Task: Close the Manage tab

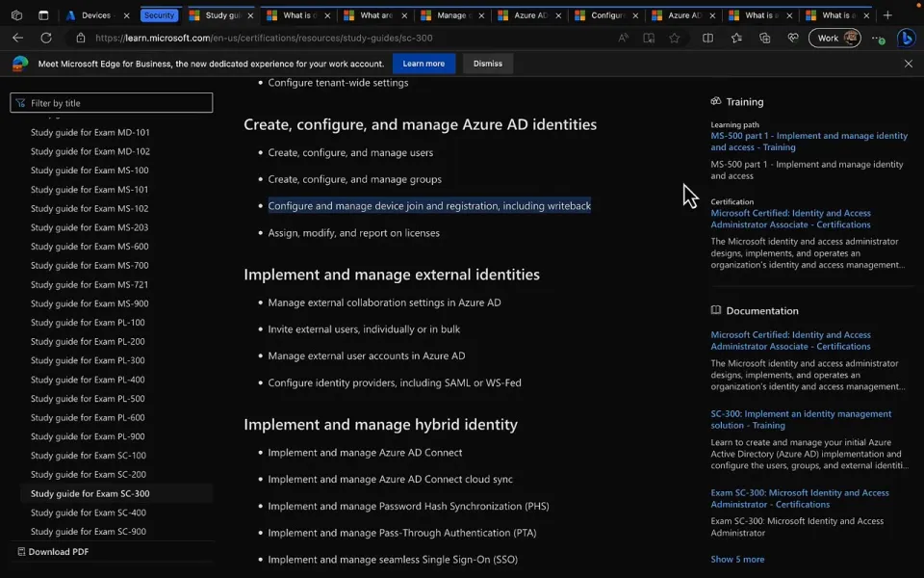Action: tap(481, 16)
